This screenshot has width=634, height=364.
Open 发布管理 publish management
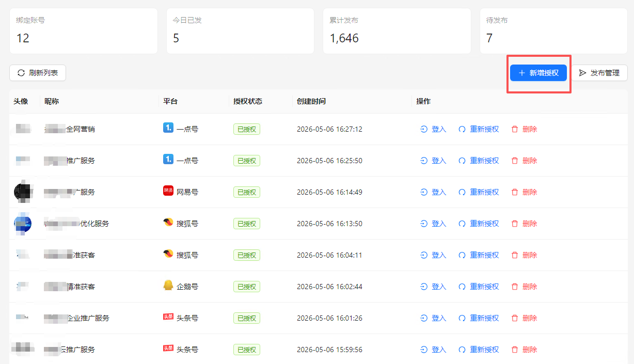[x=599, y=73]
